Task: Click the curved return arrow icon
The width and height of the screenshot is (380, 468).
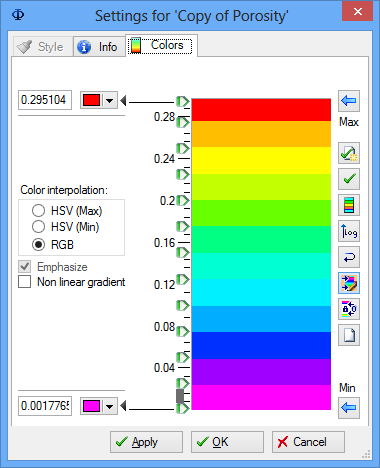Action: pyautogui.click(x=349, y=257)
